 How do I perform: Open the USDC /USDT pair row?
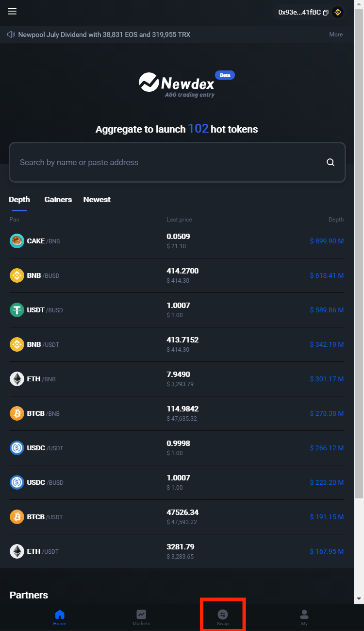tap(177, 448)
